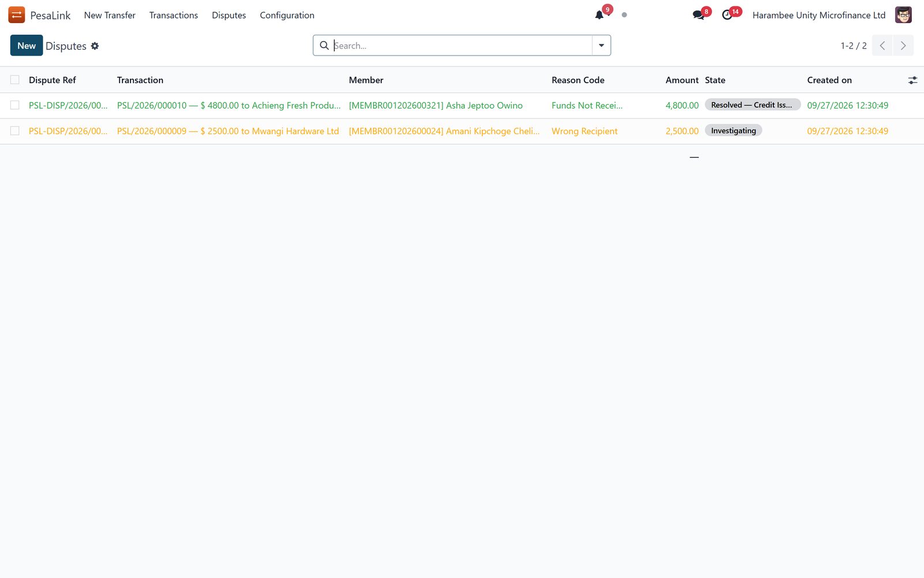Click the Disputes settings gear icon
This screenshot has width=924, height=578.
point(95,46)
